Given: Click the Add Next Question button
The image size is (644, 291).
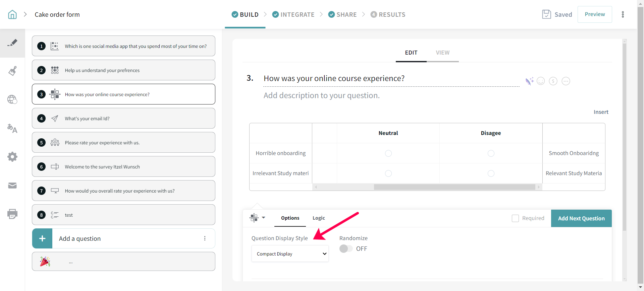Looking at the screenshot, I should click(x=581, y=218).
